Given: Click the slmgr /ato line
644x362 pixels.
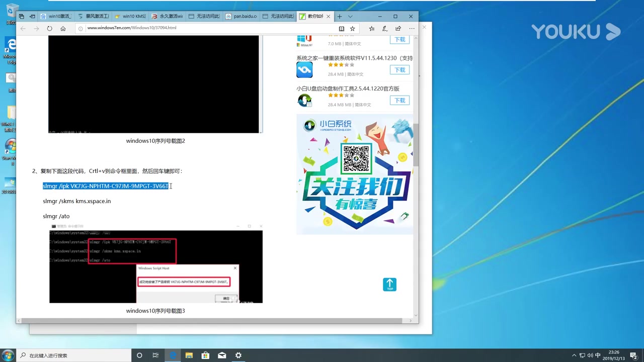Looking at the screenshot, I should click(x=56, y=216).
